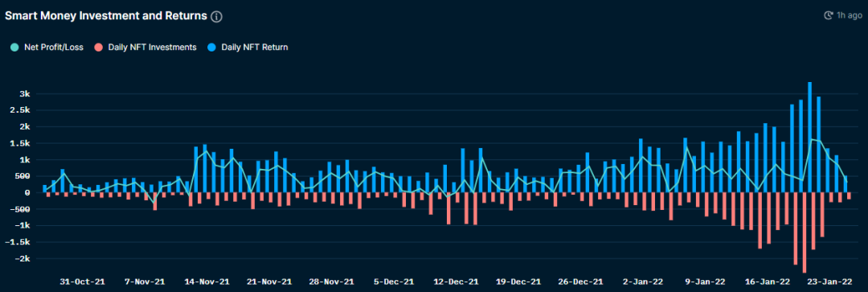
Task: Click the Smart Money Investment and Returns title
Action: pos(106,16)
